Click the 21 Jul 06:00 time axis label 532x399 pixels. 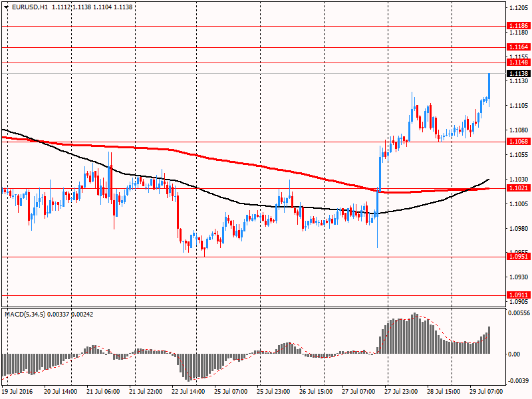tap(103, 392)
